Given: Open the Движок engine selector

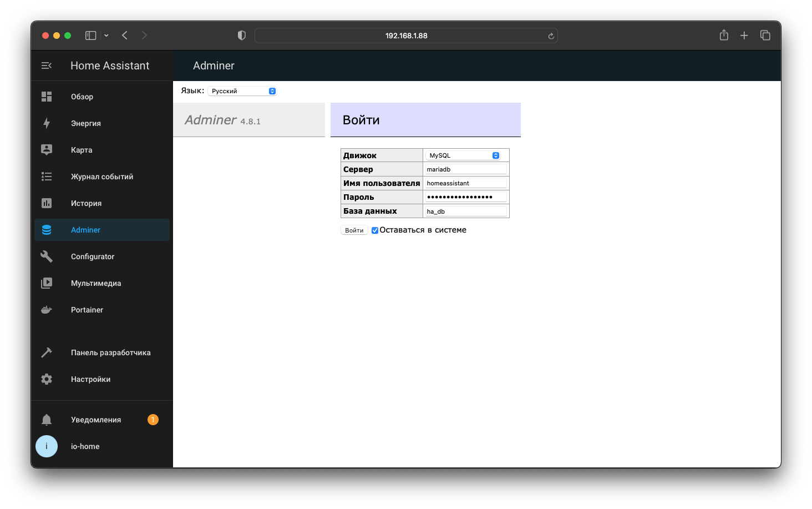Looking at the screenshot, I should [x=465, y=155].
